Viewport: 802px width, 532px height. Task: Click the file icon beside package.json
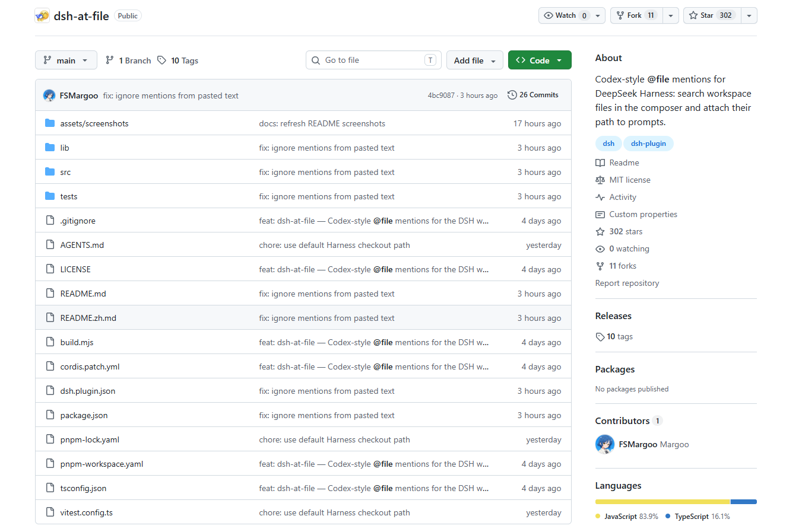(50, 415)
